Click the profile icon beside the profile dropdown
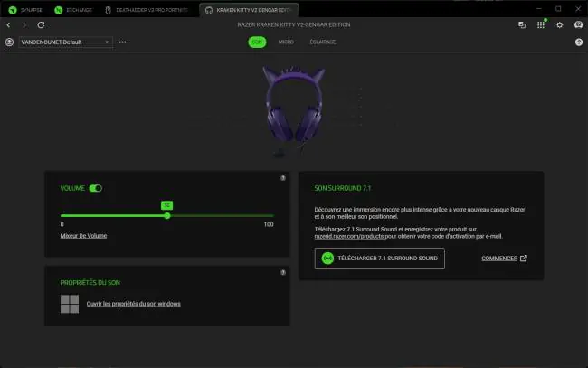 (9, 42)
